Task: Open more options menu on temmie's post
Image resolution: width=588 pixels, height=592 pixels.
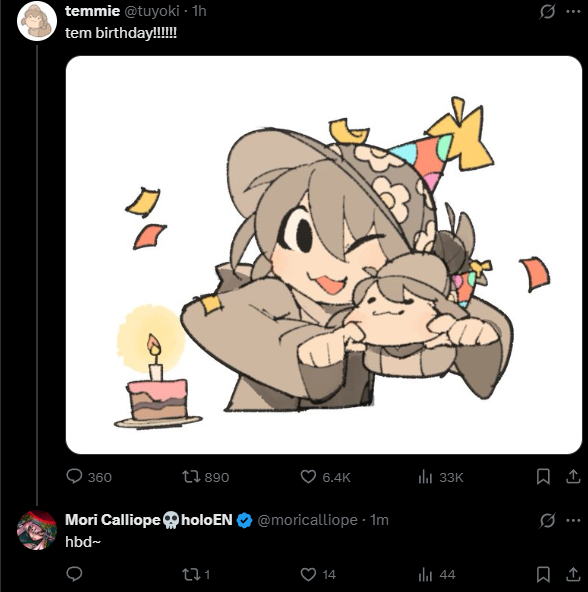Action: (573, 12)
